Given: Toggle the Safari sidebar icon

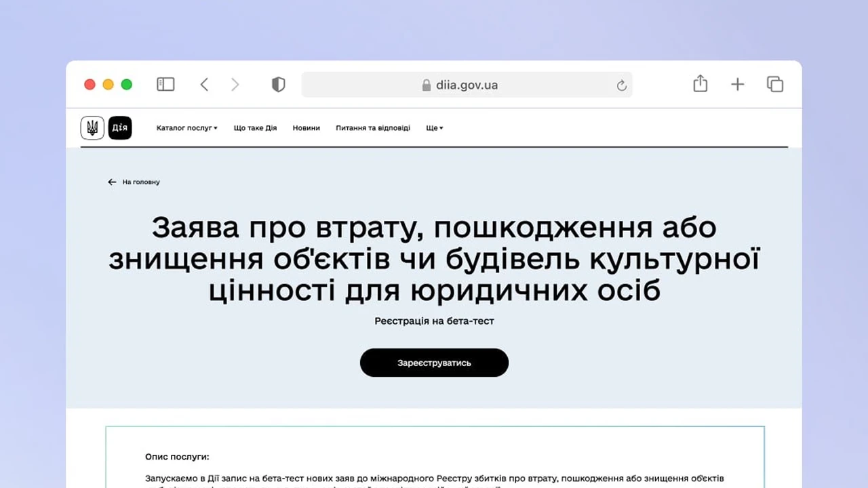Looking at the screenshot, I should (165, 84).
